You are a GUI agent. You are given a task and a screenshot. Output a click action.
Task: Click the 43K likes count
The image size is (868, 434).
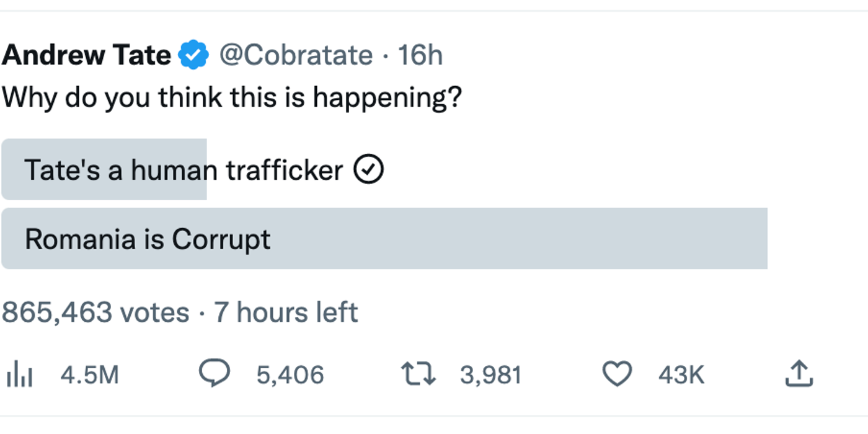pos(681,375)
